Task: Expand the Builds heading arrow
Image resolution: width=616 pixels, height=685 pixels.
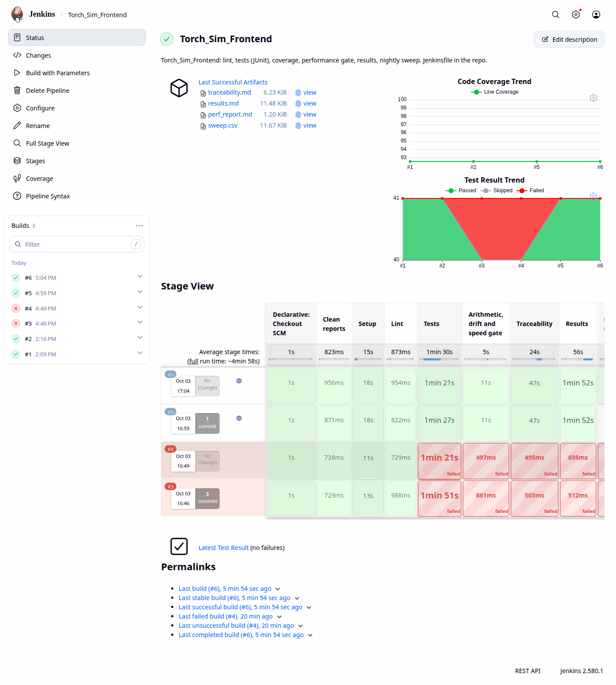Action: tap(34, 226)
